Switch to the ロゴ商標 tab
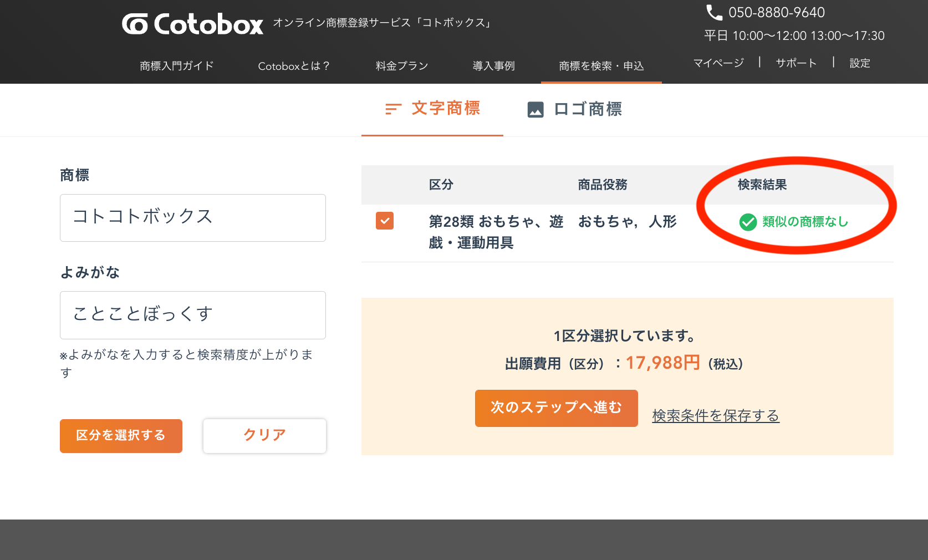 pos(574,110)
